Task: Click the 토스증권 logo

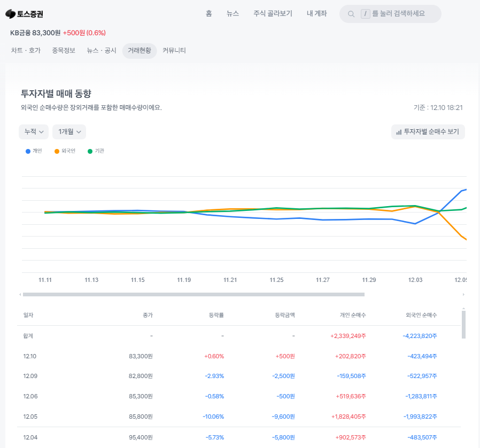Action: pos(24,14)
